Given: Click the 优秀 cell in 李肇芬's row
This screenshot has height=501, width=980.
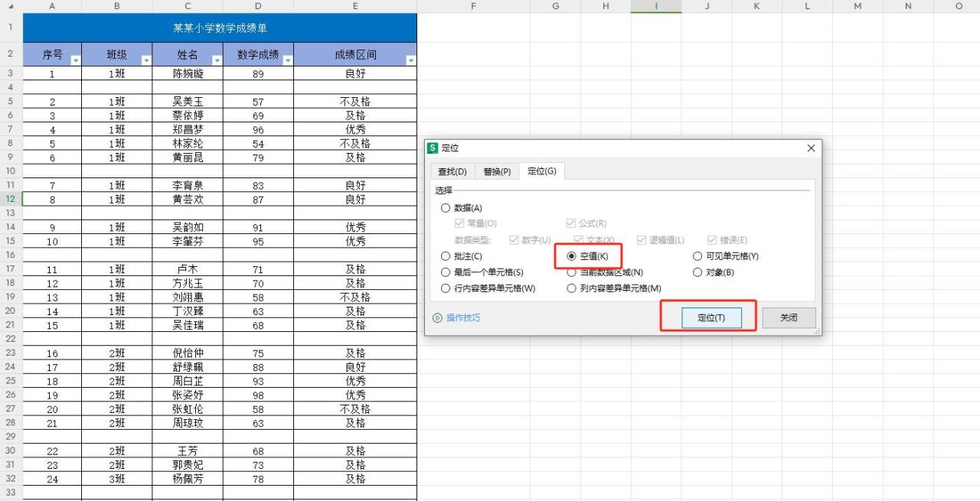Looking at the screenshot, I should click(355, 241).
